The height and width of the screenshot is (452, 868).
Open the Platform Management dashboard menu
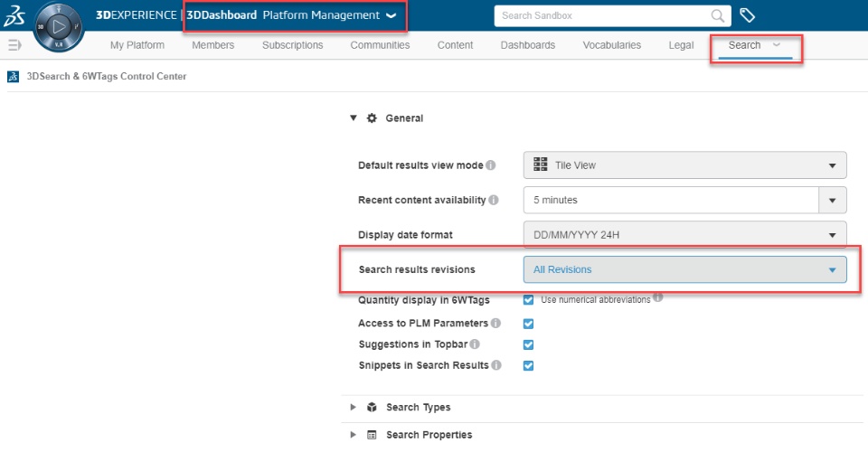391,15
